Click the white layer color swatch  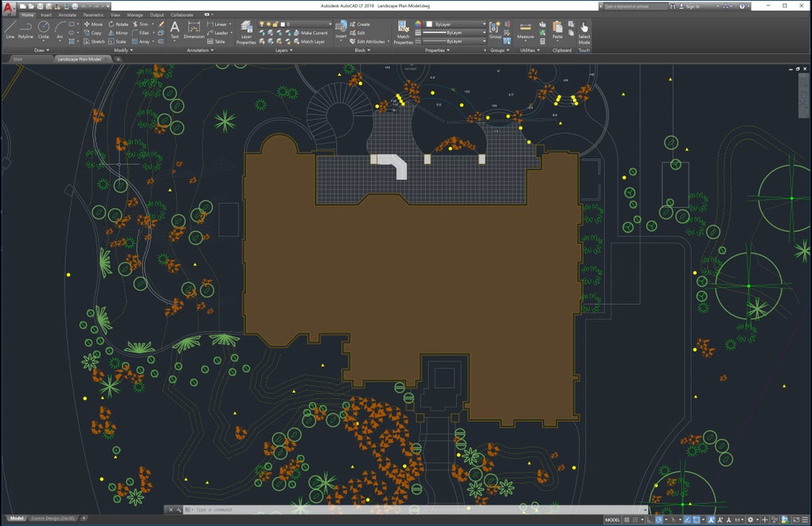point(283,25)
